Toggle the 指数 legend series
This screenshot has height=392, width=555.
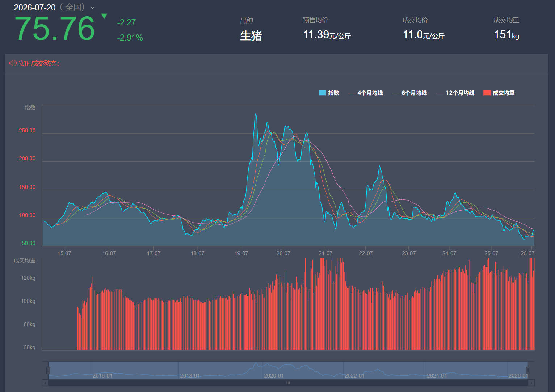[329, 93]
